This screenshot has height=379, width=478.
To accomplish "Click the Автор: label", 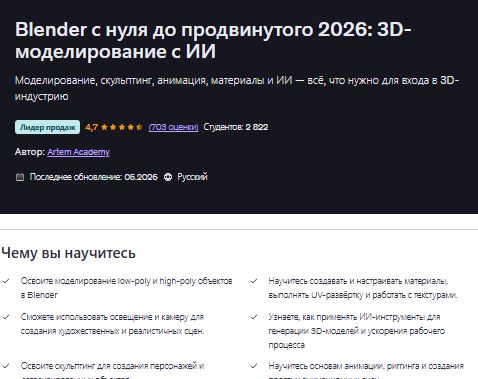I will point(30,152).
